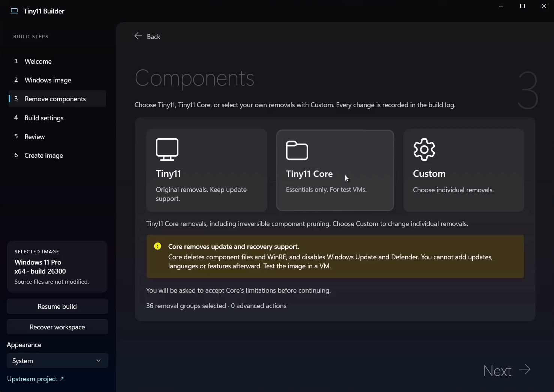Open step 2 Windows image
The width and height of the screenshot is (554, 392).
click(57, 80)
